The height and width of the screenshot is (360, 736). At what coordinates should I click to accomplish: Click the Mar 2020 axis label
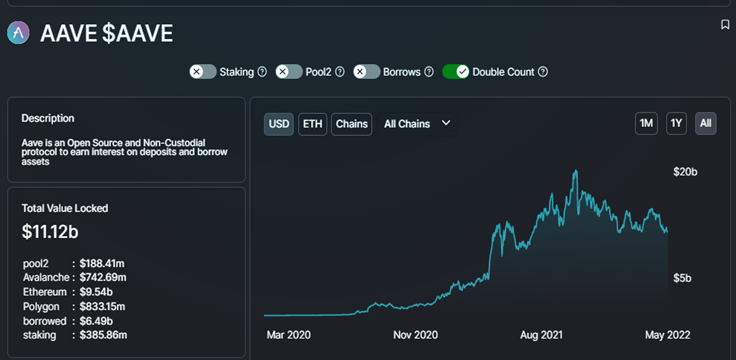(x=289, y=335)
